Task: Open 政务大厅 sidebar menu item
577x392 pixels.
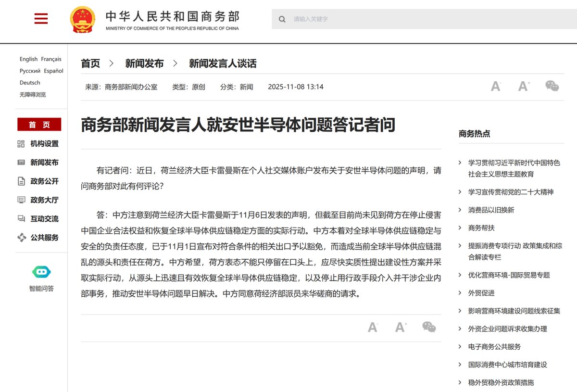Action: tap(44, 200)
